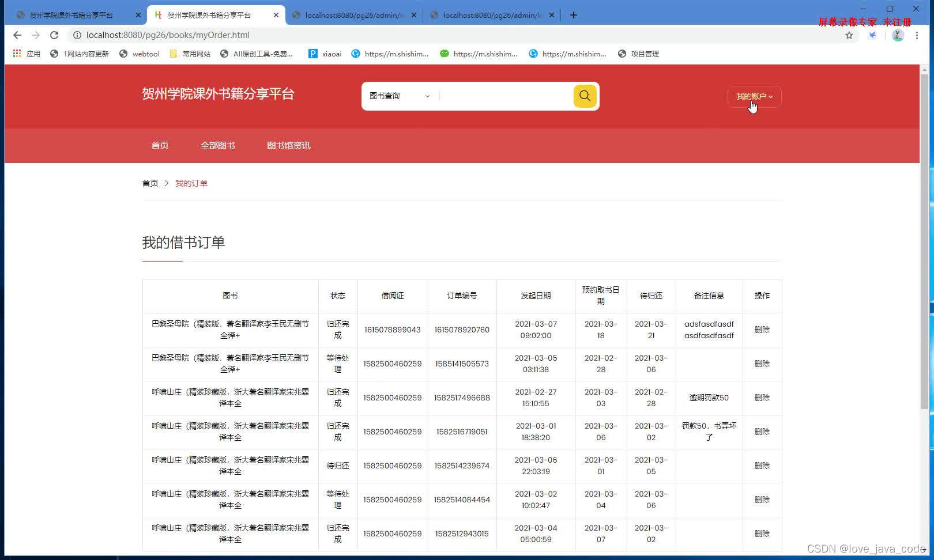Close the first 贺州学院课外书籍分享平台 tab
The width and height of the screenshot is (934, 560).
click(138, 15)
